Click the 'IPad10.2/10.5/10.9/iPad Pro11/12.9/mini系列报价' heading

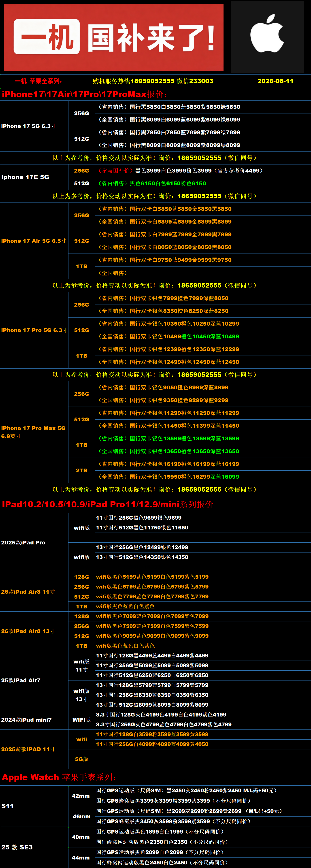coord(107,504)
